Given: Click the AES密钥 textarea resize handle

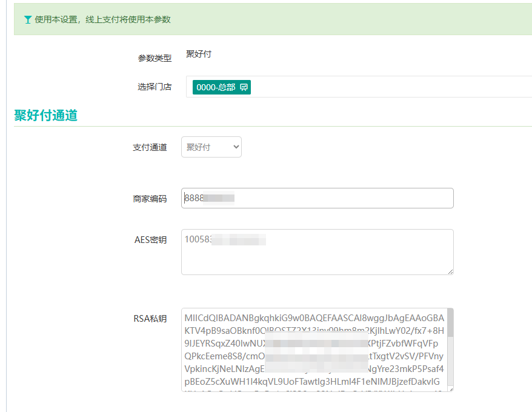Looking at the screenshot, I should (450, 271).
